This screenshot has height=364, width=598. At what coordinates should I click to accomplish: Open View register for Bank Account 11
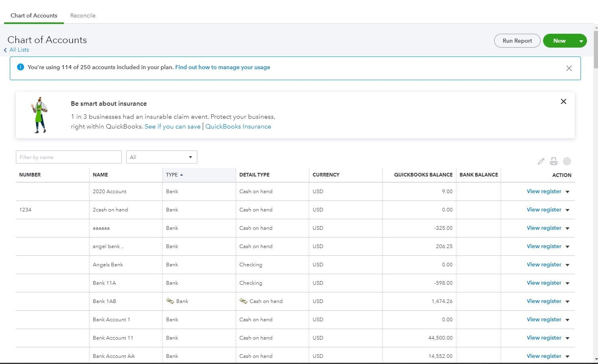(x=544, y=338)
